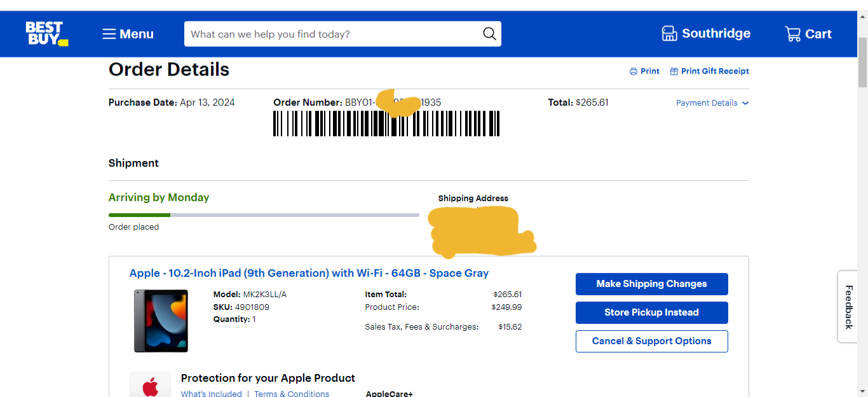Open the iPad 9th Generation product link
This screenshot has width=868, height=397.
pos(309,273)
